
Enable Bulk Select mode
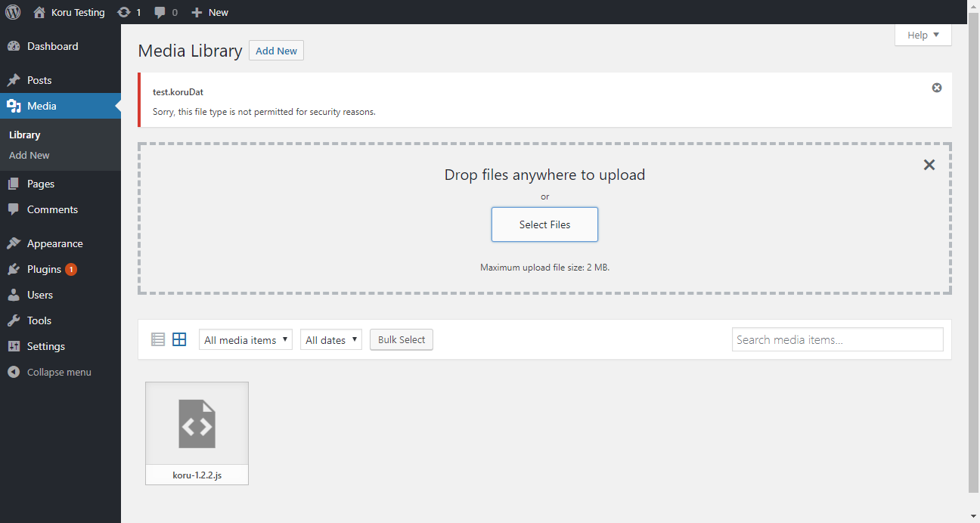(x=401, y=339)
